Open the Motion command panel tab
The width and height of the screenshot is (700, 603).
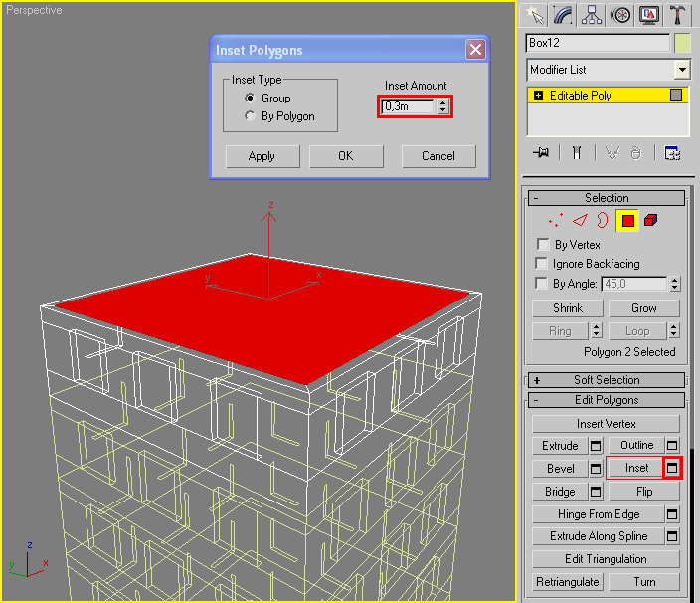tap(620, 15)
